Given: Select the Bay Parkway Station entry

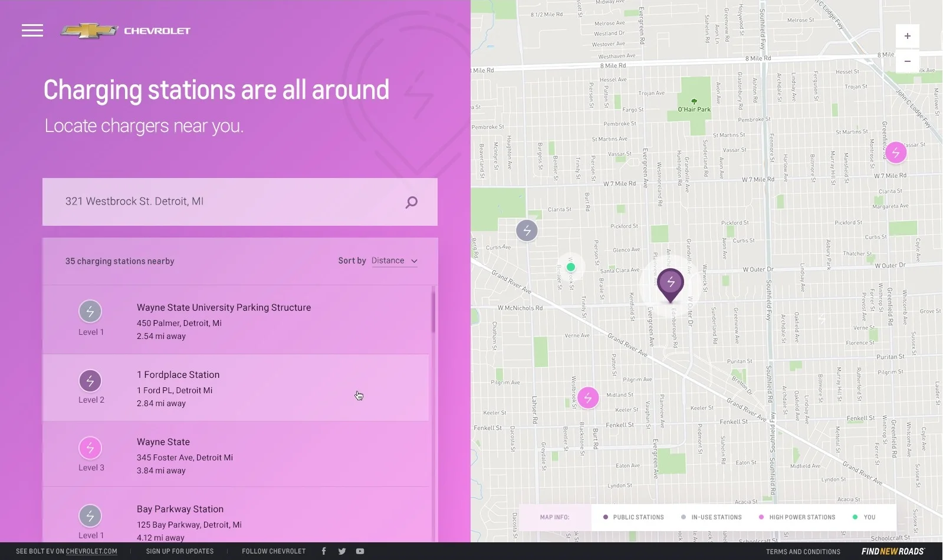Looking at the screenshot, I should pos(236,515).
